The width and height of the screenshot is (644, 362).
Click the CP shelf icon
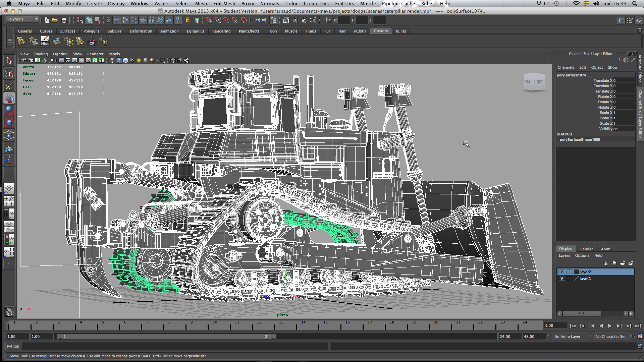[92, 41]
